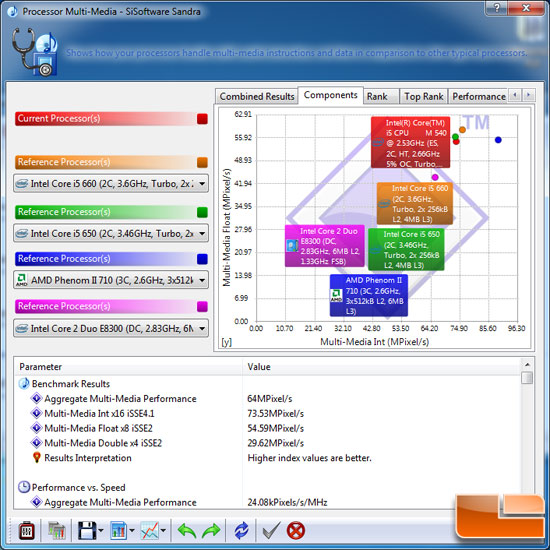Screen dimensions: 550x550
Task: Click the 54.59MPixel/s value
Action: click(x=276, y=428)
